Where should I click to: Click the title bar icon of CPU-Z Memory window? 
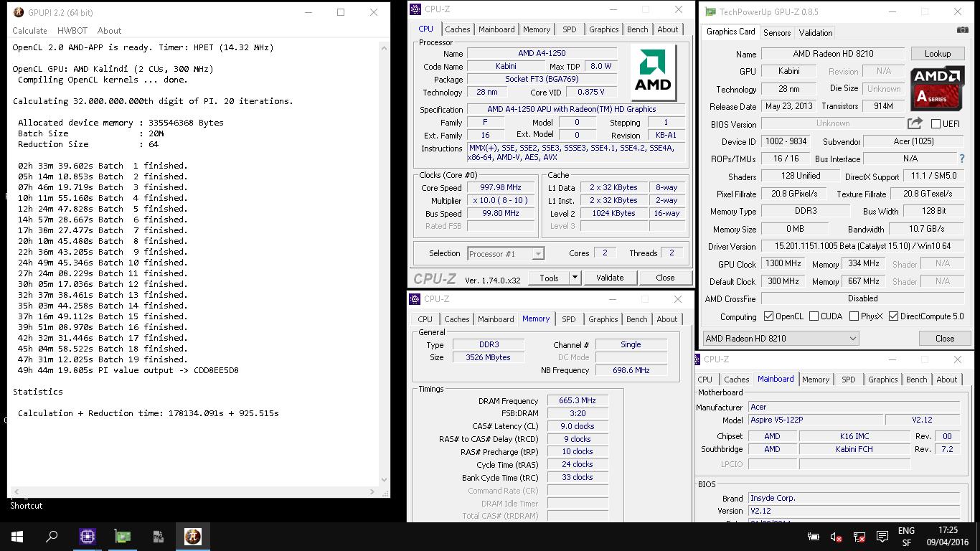point(415,299)
